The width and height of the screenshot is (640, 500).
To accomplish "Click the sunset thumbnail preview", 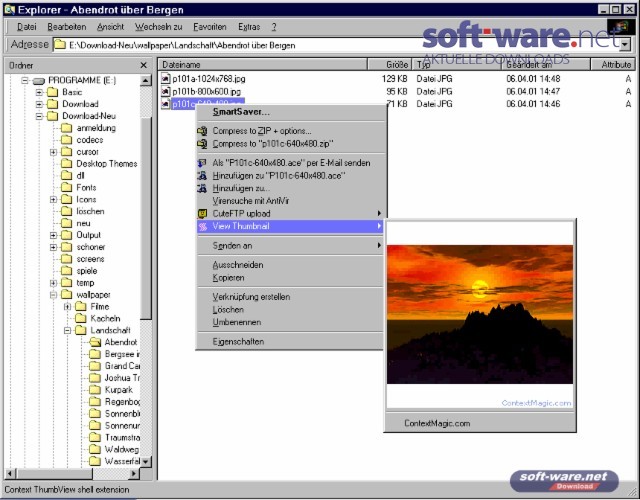I will tap(480, 314).
